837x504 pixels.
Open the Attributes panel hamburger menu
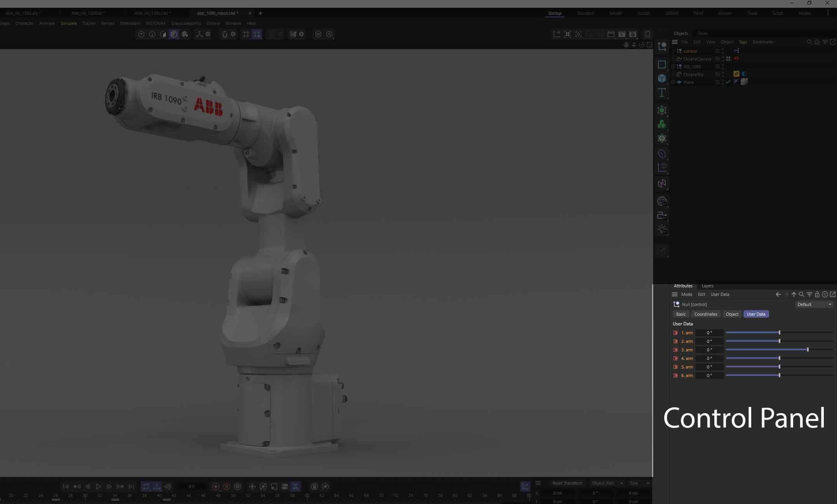675,294
